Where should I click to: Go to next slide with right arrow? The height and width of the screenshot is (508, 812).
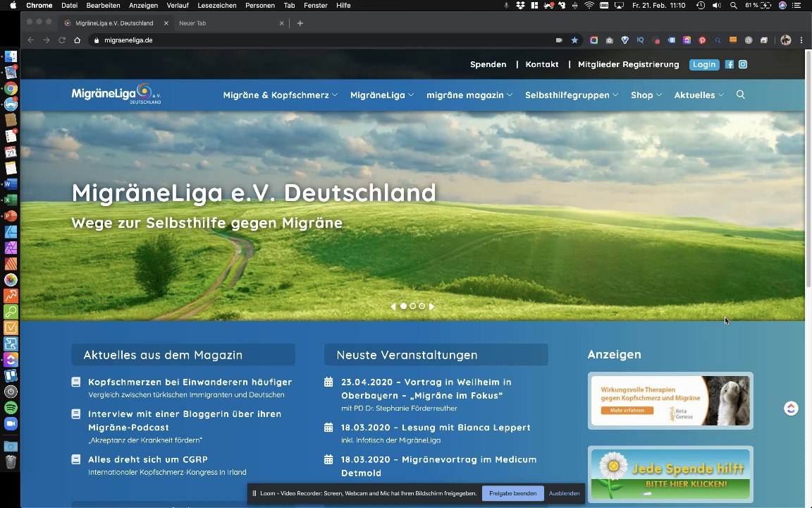[432, 306]
